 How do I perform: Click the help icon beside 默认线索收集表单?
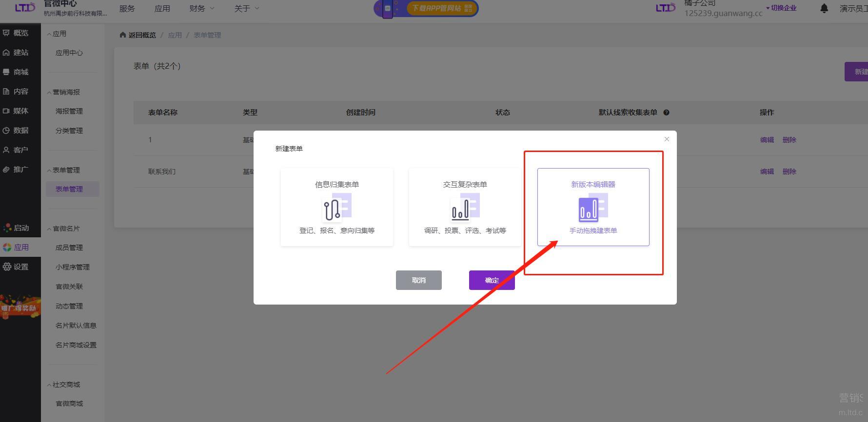click(x=666, y=113)
